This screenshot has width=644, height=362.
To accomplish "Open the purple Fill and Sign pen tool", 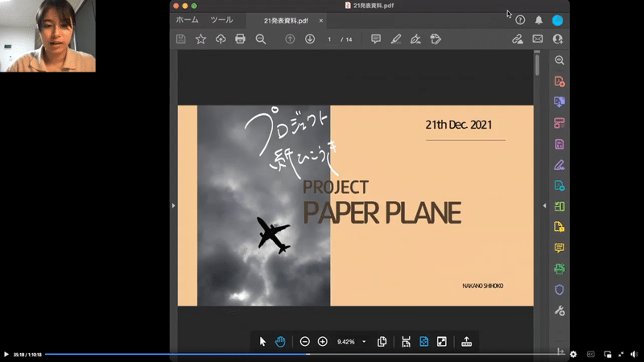I will click(x=559, y=165).
